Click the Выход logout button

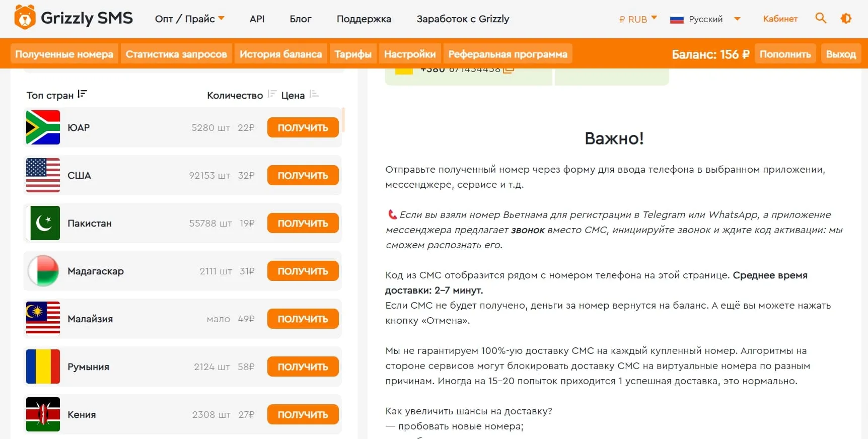click(841, 54)
